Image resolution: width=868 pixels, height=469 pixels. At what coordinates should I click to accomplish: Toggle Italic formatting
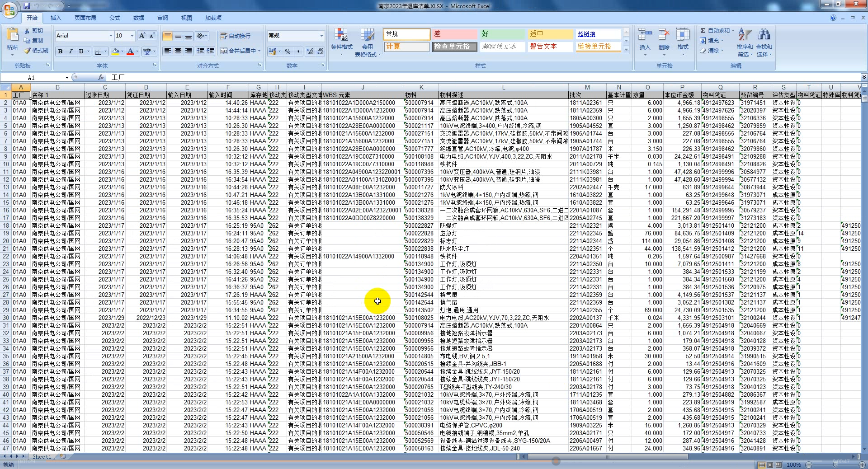coord(71,52)
